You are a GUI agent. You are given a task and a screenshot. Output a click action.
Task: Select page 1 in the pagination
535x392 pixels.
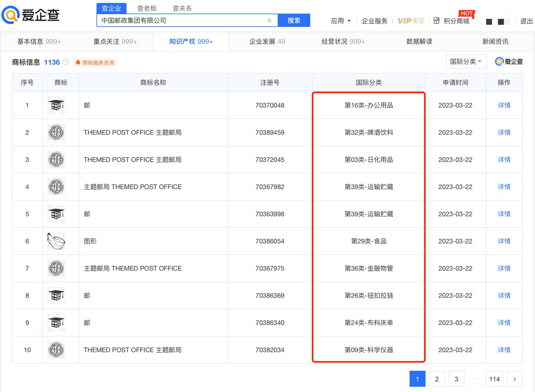417,379
